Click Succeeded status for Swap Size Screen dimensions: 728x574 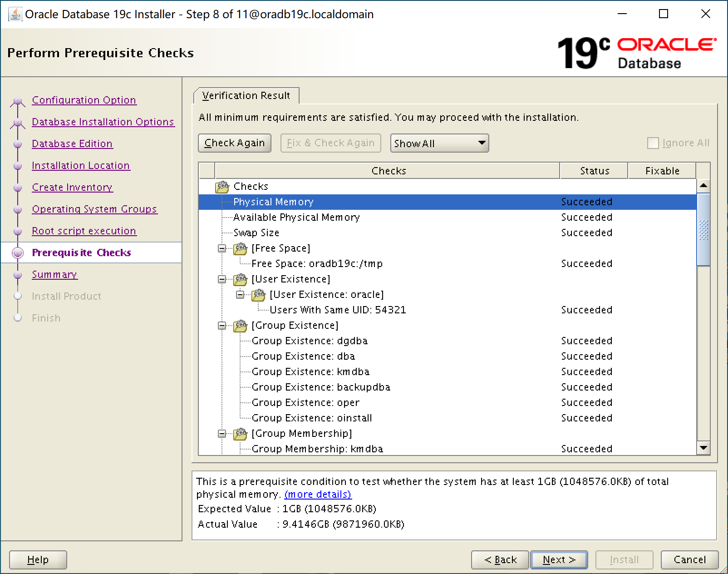(x=586, y=233)
